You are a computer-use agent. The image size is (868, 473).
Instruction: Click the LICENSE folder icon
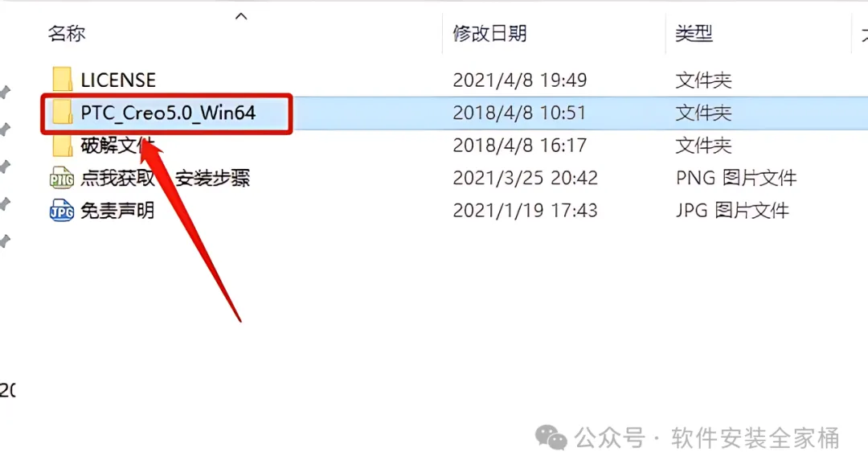tap(62, 80)
